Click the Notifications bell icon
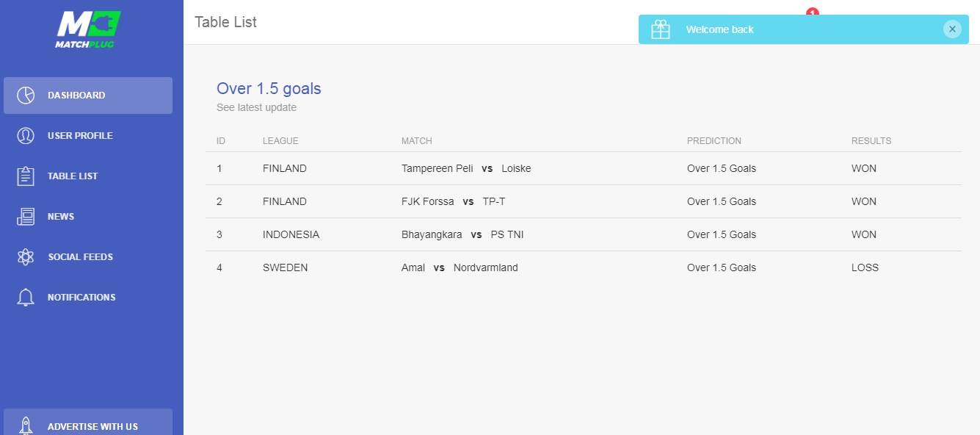This screenshot has height=435, width=980. (26, 298)
